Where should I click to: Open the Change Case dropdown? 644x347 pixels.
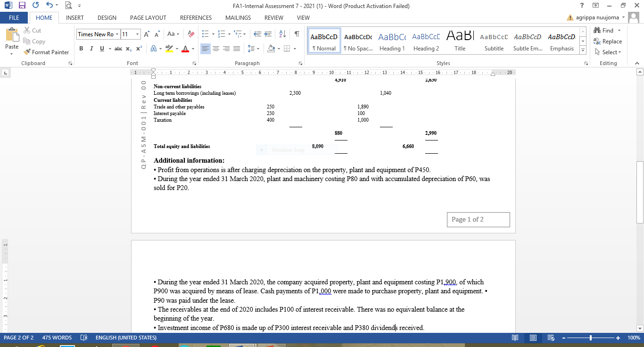[x=173, y=33]
